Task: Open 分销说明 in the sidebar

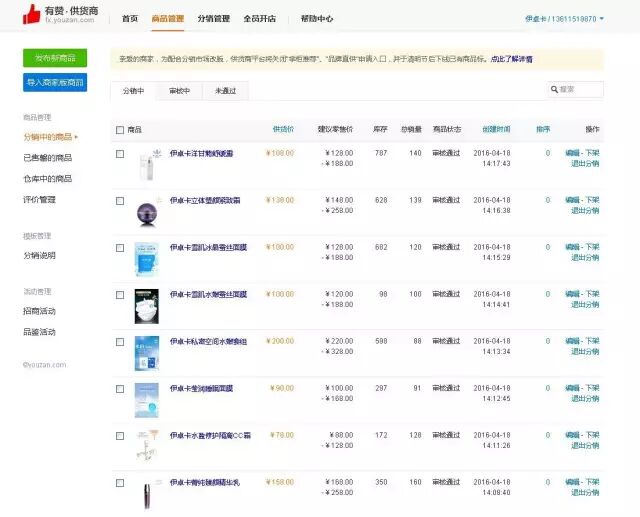Action: point(39,255)
